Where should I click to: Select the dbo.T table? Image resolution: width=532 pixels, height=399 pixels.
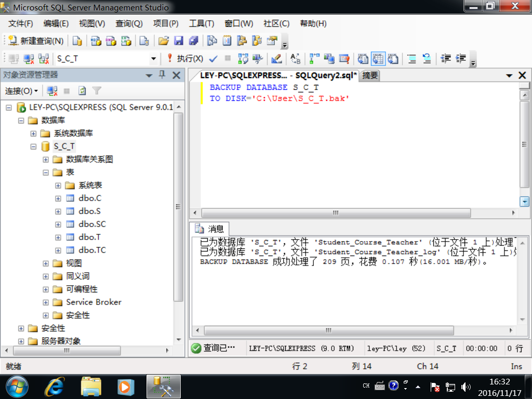[x=89, y=237]
